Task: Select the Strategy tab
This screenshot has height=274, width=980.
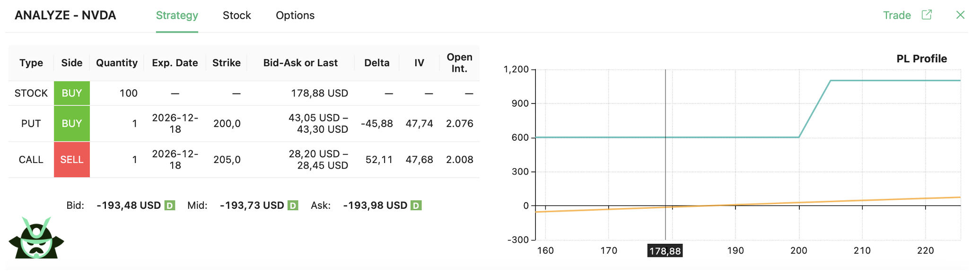Action: [177, 16]
